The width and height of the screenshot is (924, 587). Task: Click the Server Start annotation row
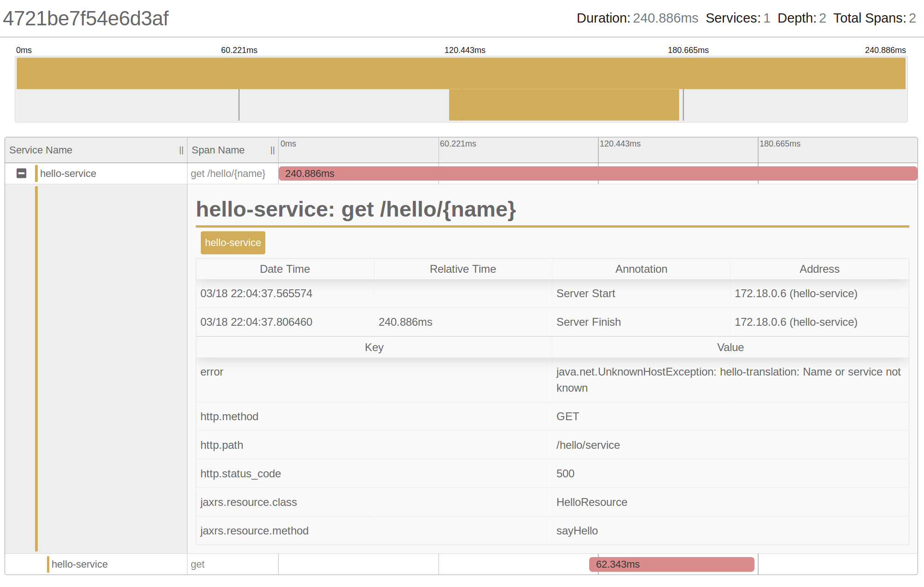coord(585,293)
